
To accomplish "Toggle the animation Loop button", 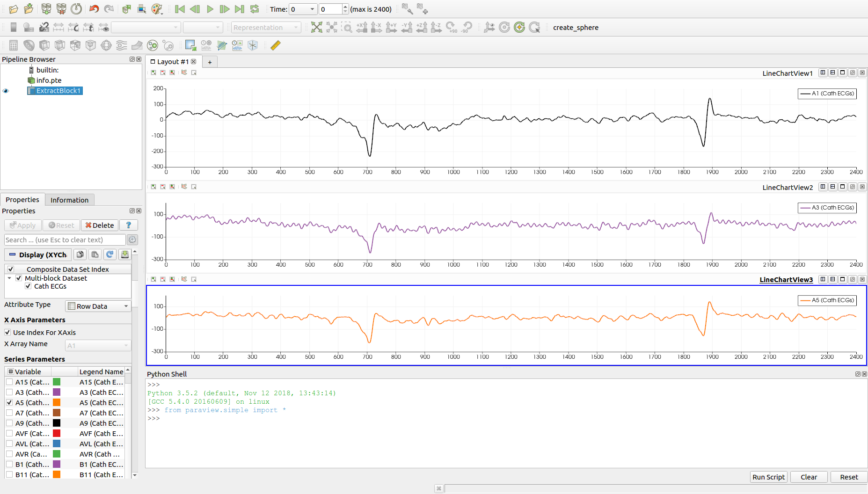I will 255,9.
